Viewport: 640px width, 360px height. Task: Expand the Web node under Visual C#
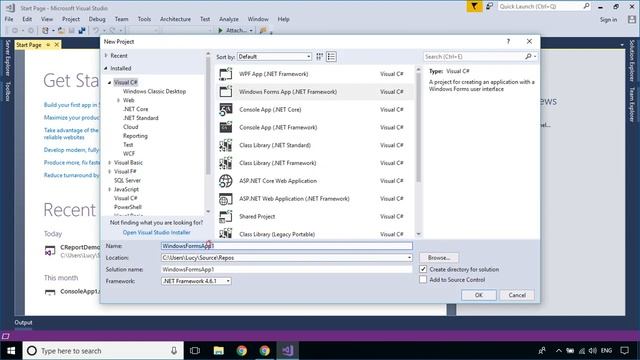point(118,100)
